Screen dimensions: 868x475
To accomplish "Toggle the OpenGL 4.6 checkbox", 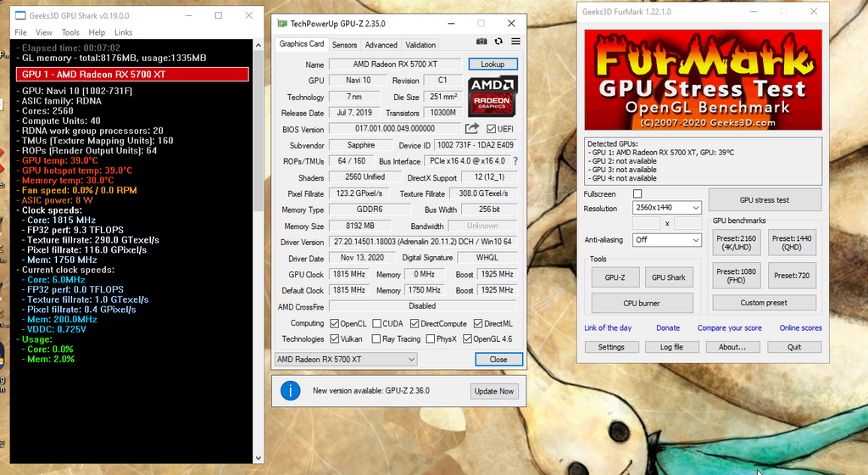I will [467, 338].
